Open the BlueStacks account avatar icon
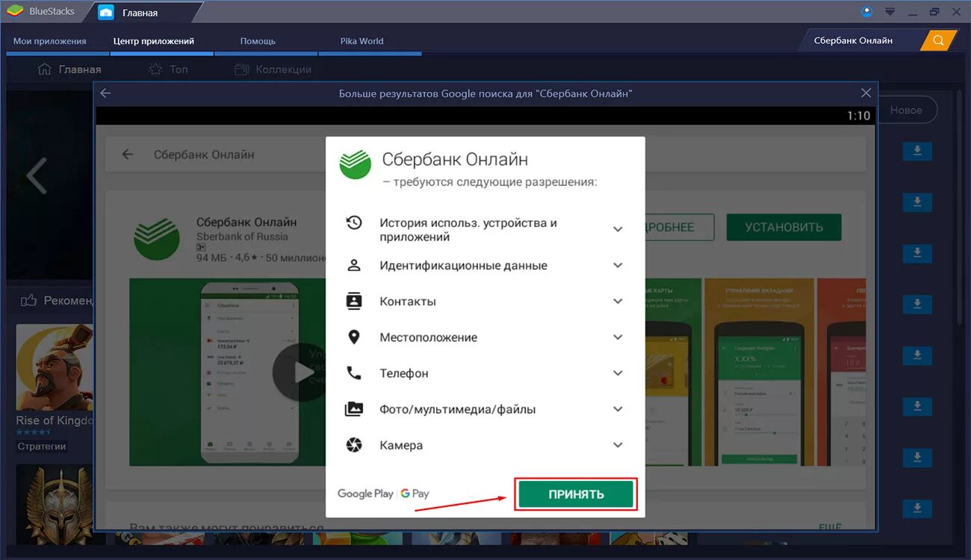Screen dimensions: 971x560 (x=866, y=11)
